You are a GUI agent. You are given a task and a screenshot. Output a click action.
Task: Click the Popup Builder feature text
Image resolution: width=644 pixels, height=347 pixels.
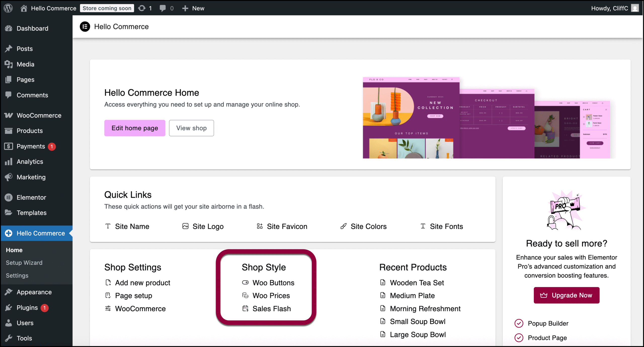point(548,323)
